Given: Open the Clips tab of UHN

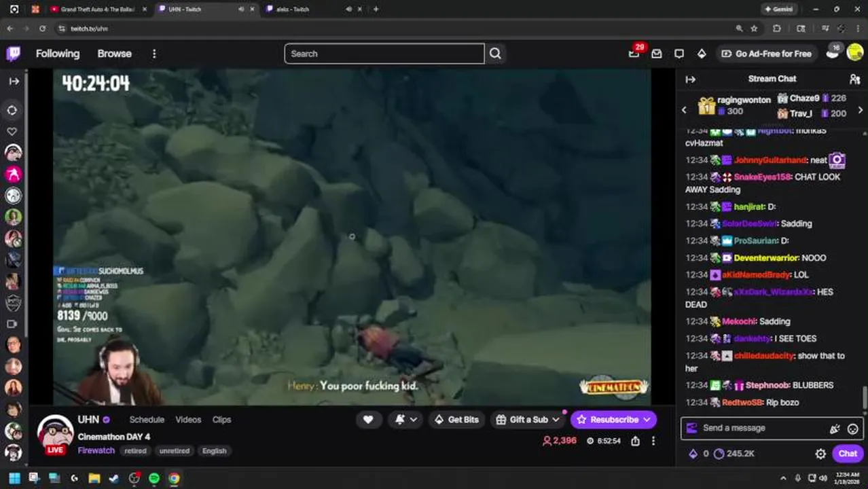Looking at the screenshot, I should point(221,420).
